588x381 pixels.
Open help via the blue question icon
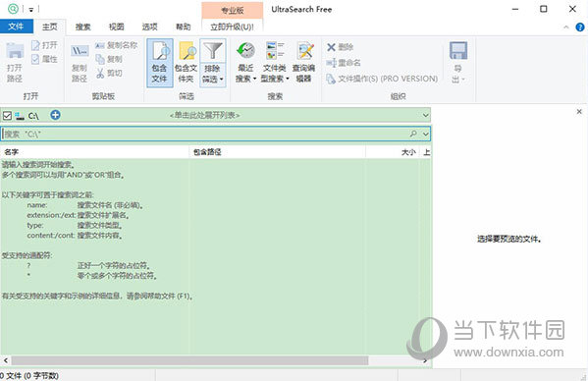580,27
